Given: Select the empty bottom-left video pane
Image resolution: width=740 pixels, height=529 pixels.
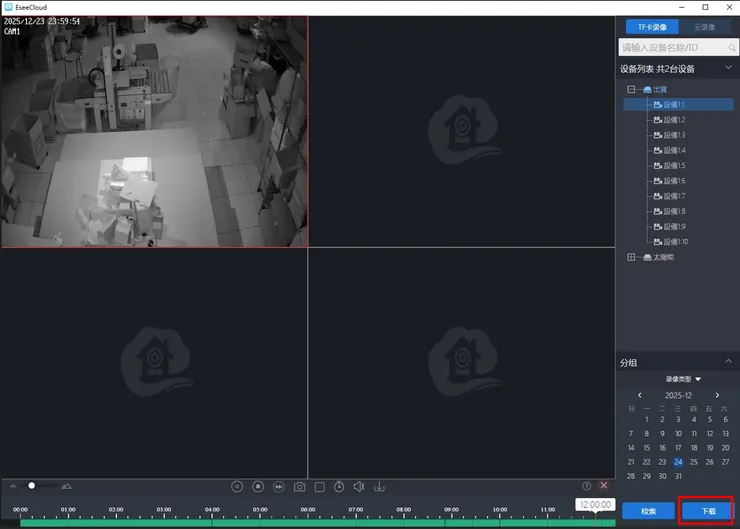Looking at the screenshot, I should [x=154, y=363].
